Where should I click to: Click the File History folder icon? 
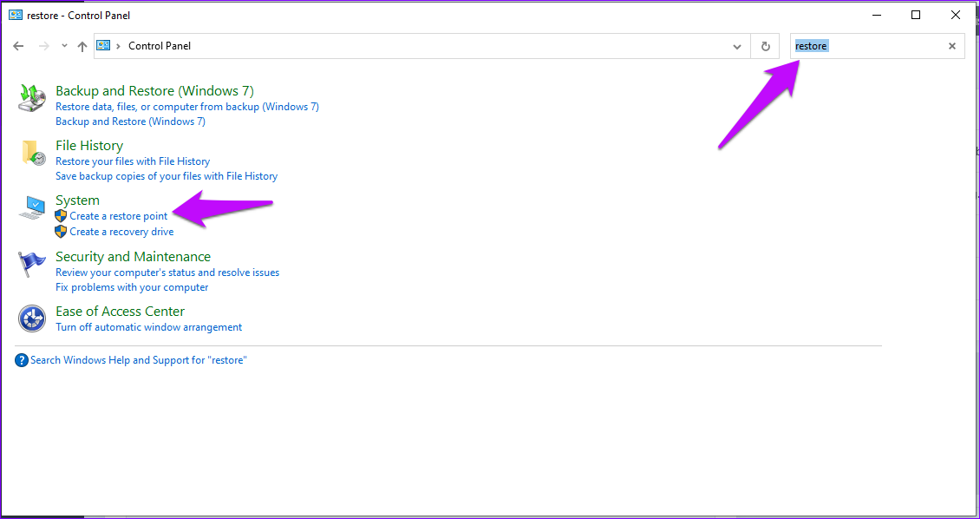point(33,154)
